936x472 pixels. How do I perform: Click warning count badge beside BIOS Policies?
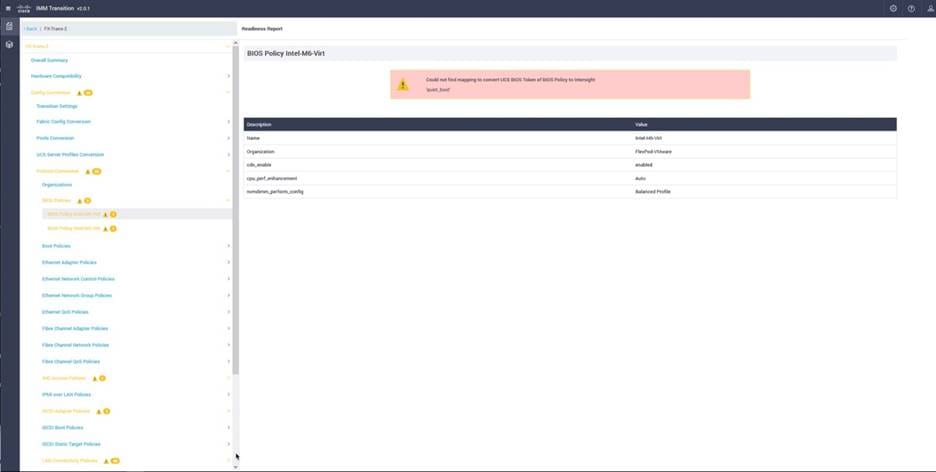click(x=87, y=201)
